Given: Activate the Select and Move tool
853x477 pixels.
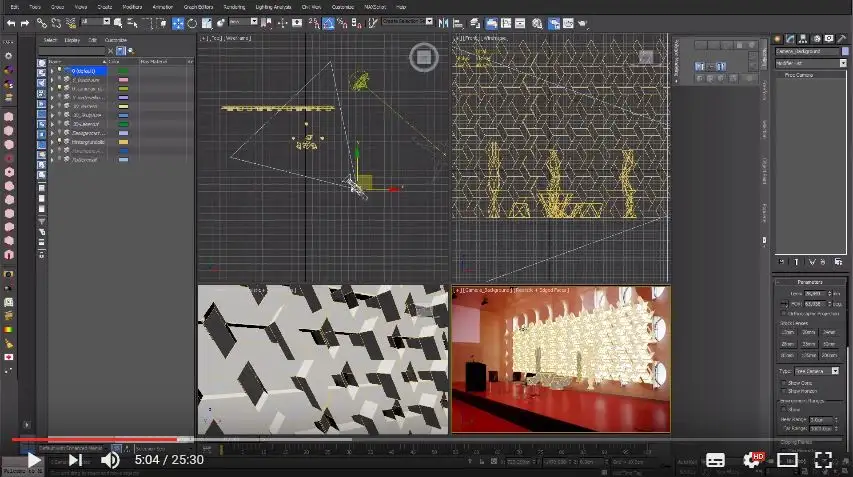Looking at the screenshot, I should click(178, 23).
